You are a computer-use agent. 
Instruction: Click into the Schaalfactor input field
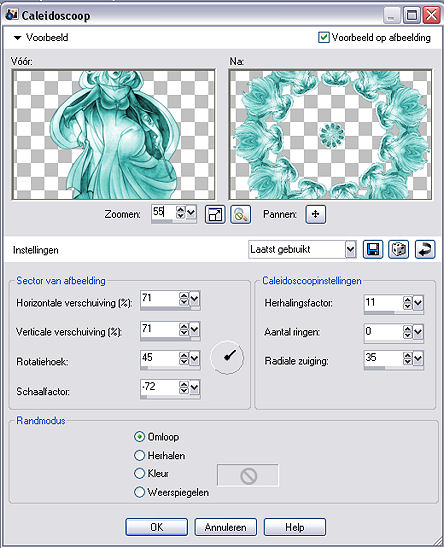[159, 387]
